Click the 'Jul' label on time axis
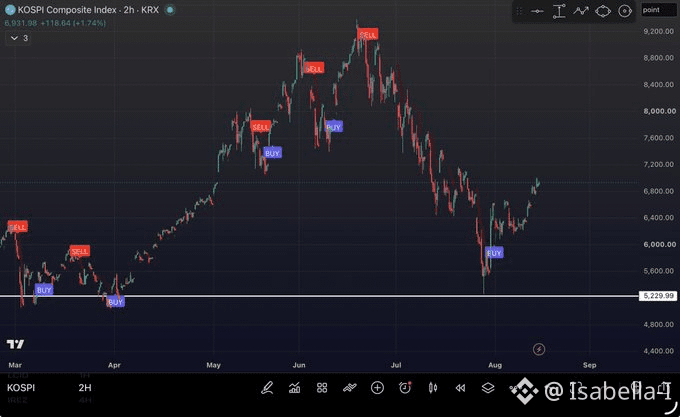This screenshot has width=680, height=417. point(396,365)
